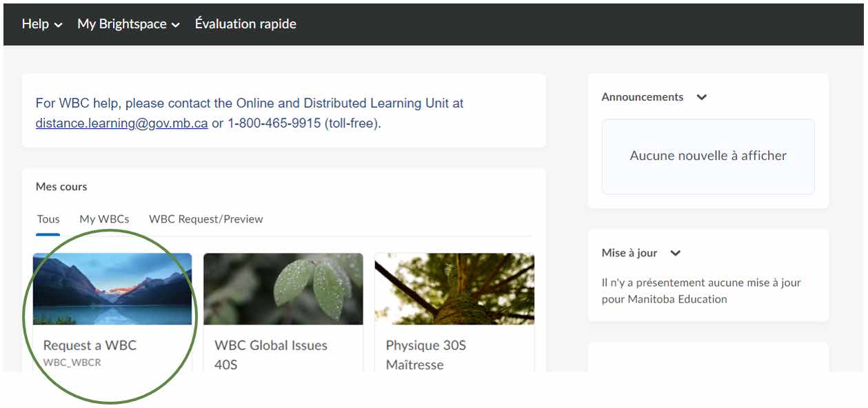The width and height of the screenshot is (868, 408).
Task: Click the Request a WBC course title
Action: (90, 345)
